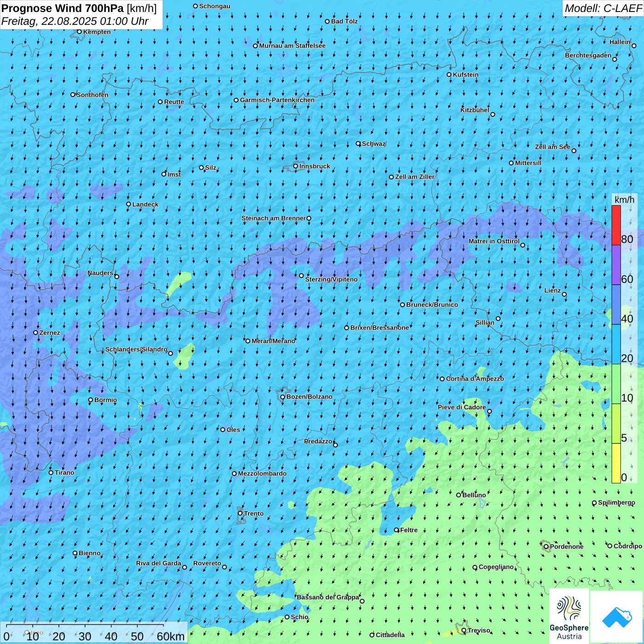
Task: Click the 'km/h' legend heading
Action: pyautogui.click(x=625, y=200)
